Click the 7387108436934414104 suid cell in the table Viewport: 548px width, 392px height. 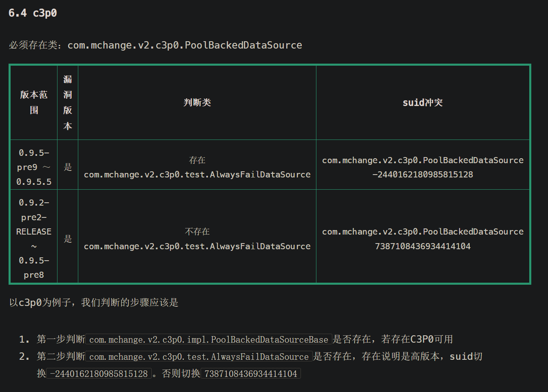coord(422,239)
